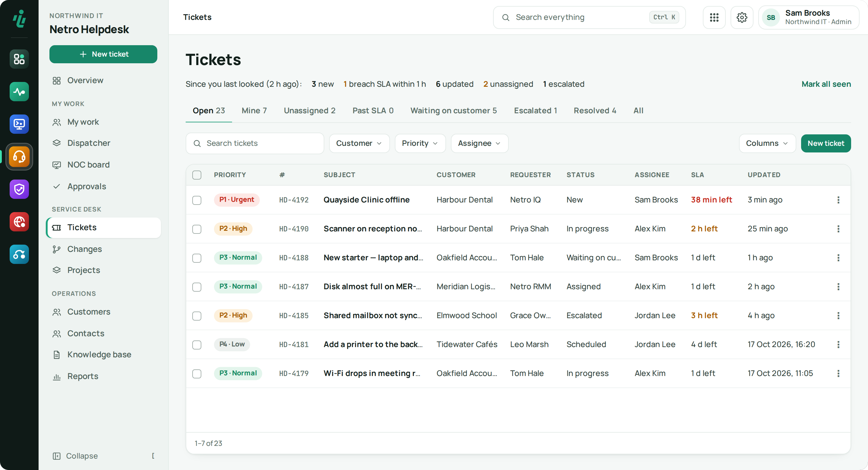
Task: Select the checkbox for ticket HD-4187
Action: 197,287
